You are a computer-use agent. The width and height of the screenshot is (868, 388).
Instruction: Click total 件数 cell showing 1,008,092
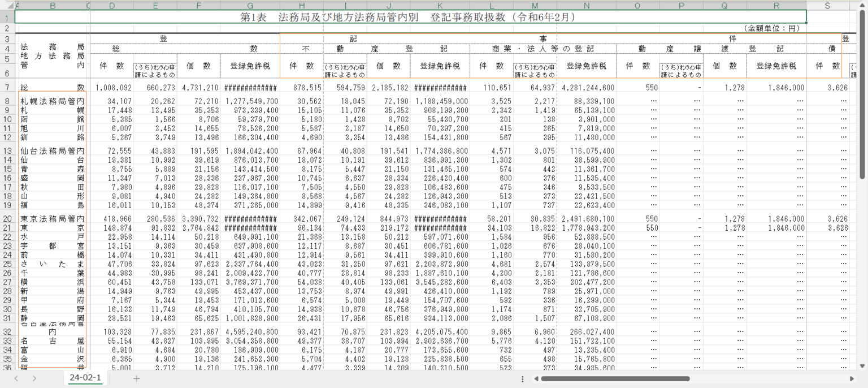pos(112,88)
